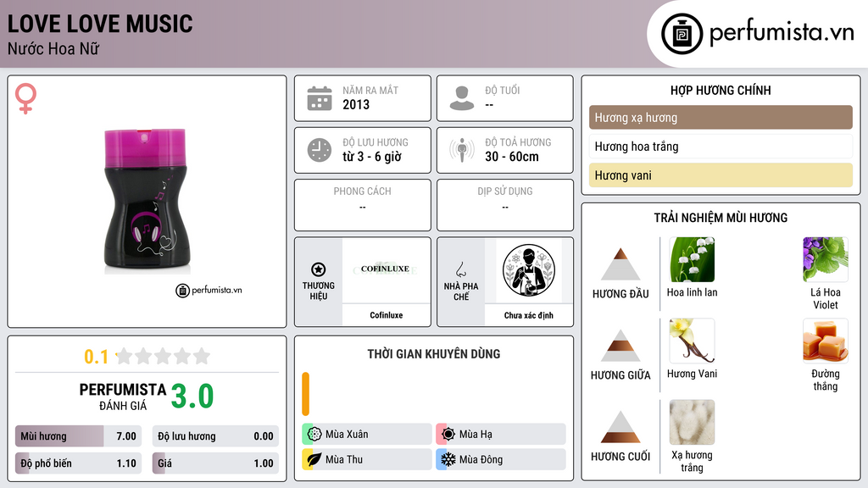Select the Hương xạ hương accord bar
This screenshot has width=868, height=488.
click(x=721, y=117)
